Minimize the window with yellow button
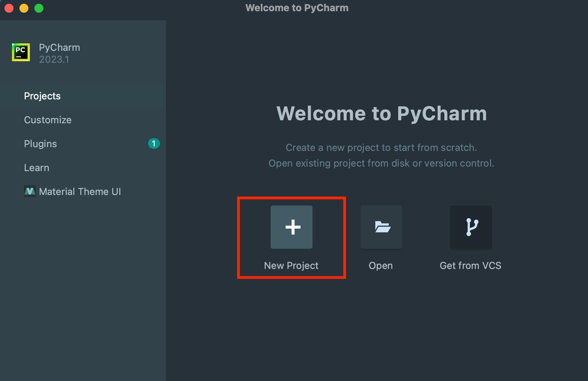Screen dimensions: 588x381 coord(24,8)
